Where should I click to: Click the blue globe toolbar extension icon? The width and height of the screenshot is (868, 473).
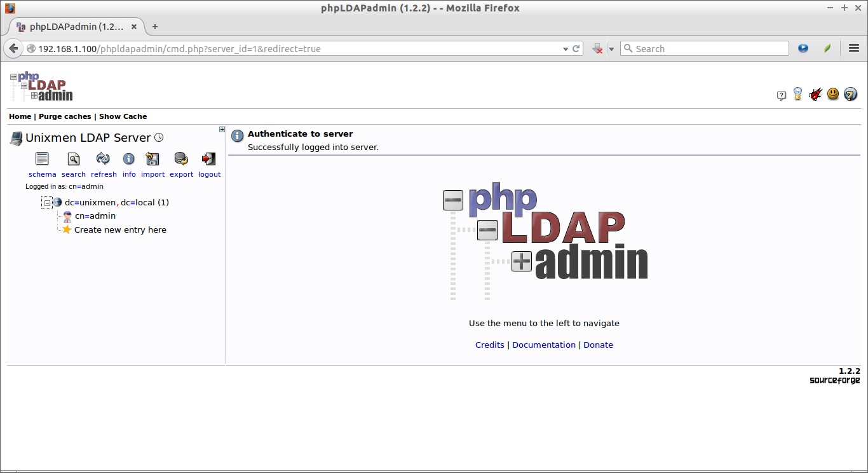(x=803, y=48)
